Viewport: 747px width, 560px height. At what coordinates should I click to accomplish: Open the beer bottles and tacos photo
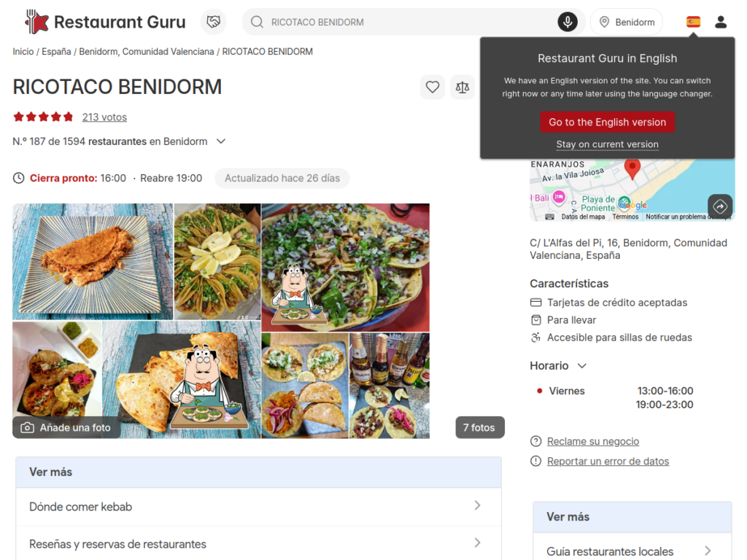point(390,385)
